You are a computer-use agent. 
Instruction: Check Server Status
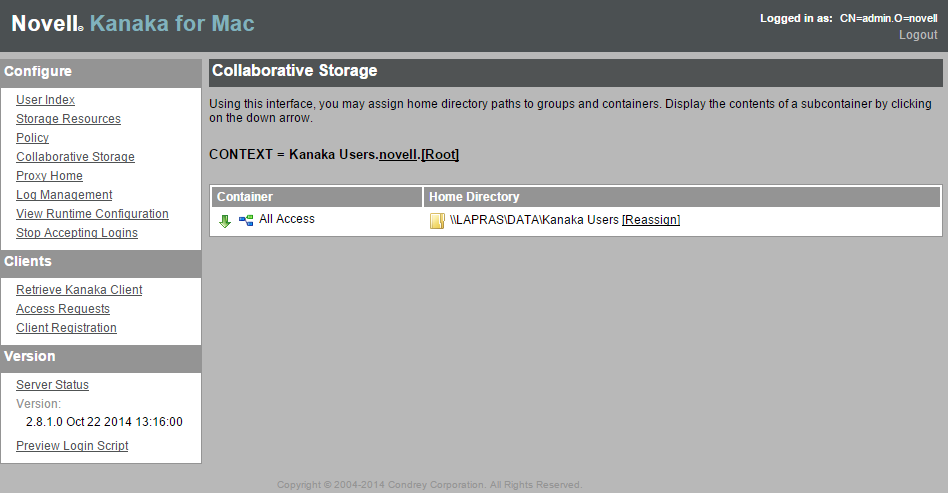pyautogui.click(x=52, y=385)
